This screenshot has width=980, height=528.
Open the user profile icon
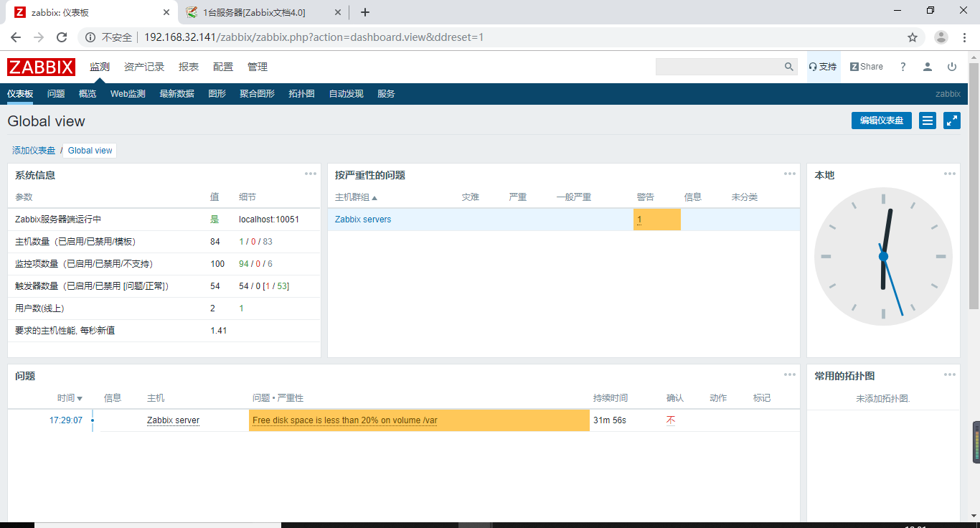[928, 67]
